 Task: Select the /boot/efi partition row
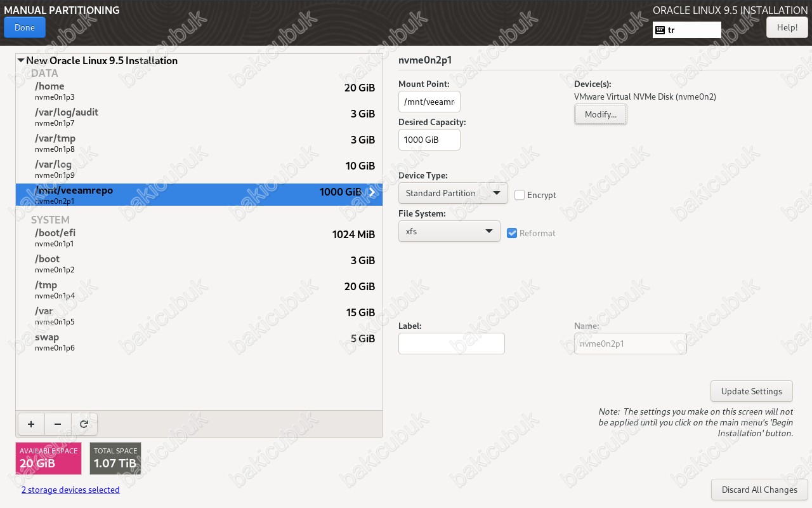pyautogui.click(x=199, y=237)
